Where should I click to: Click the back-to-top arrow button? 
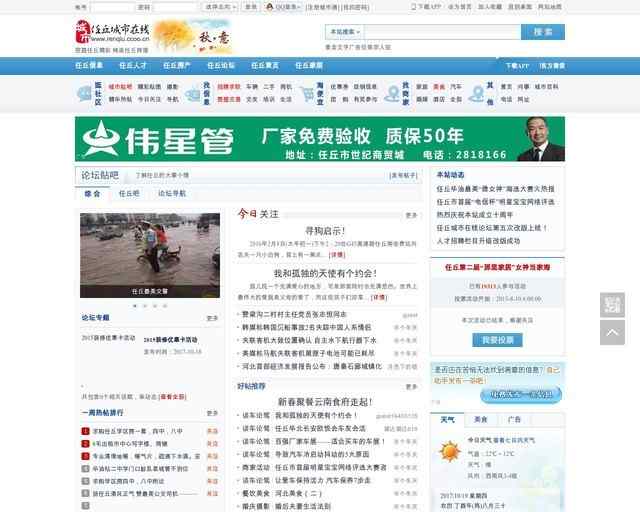click(612, 332)
